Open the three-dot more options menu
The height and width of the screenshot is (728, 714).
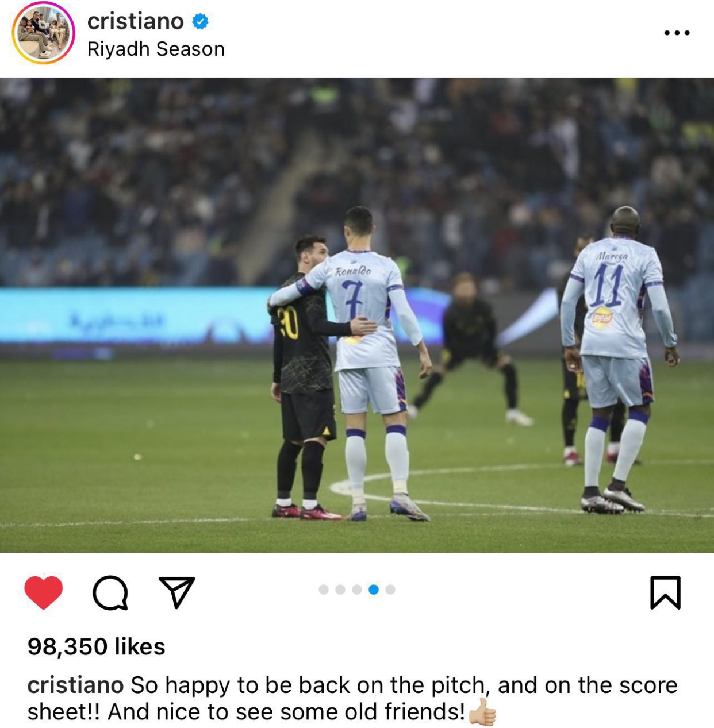[677, 33]
